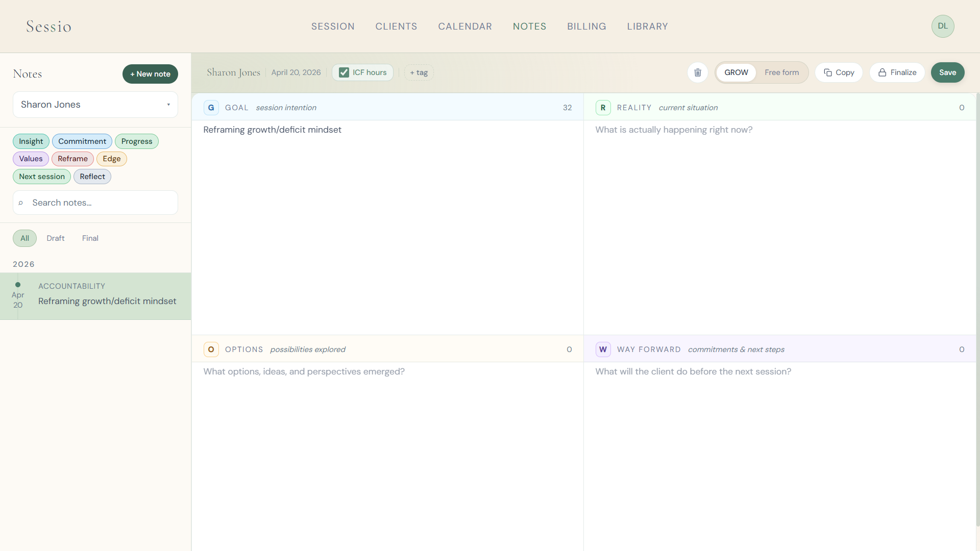Select the NOTES tab
The image size is (980, 551).
[x=529, y=27]
